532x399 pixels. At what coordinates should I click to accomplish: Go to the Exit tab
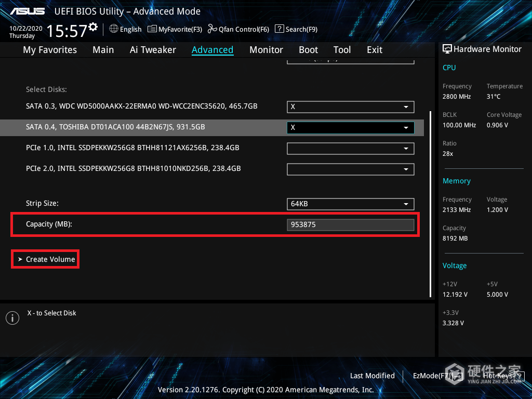(x=375, y=50)
